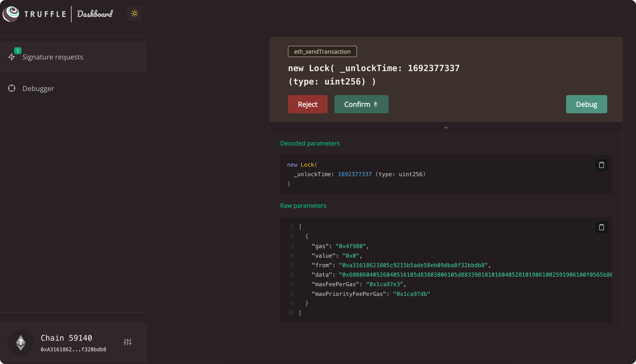Click the new Lock request title
Image resolution: width=636 pixels, height=364 pixels.
(x=374, y=75)
